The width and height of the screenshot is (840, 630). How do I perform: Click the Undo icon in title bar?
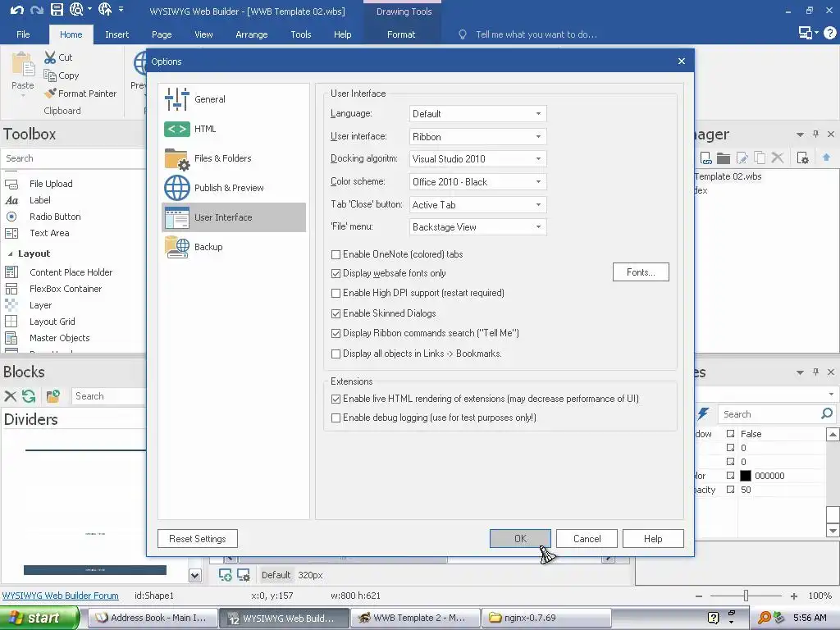click(x=16, y=9)
